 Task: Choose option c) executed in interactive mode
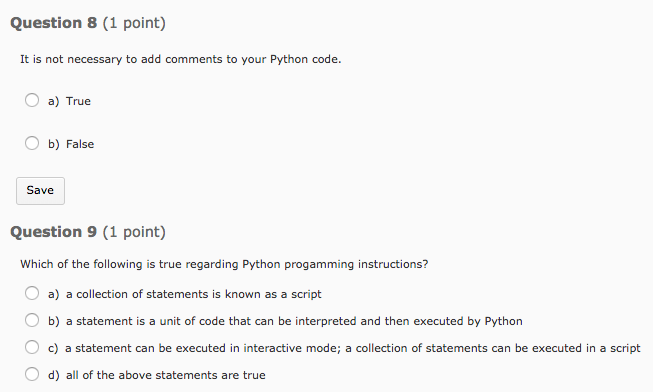(x=32, y=347)
